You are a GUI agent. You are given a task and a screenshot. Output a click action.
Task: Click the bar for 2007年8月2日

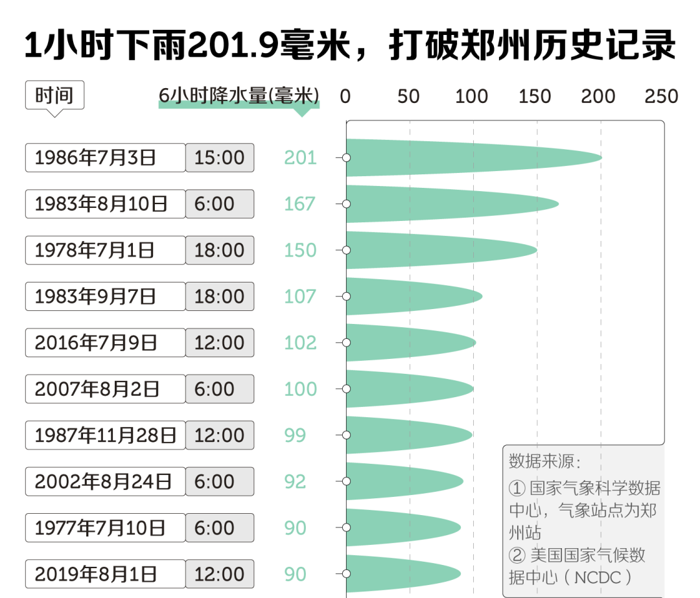point(410,389)
